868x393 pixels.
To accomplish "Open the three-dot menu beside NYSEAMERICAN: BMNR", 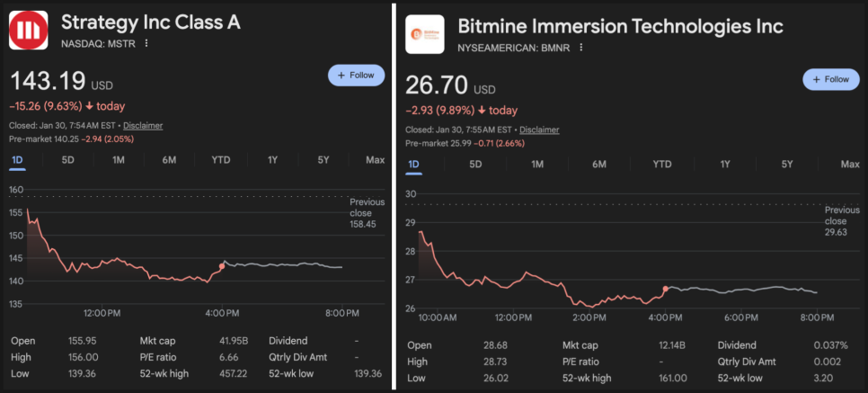I will tap(581, 47).
